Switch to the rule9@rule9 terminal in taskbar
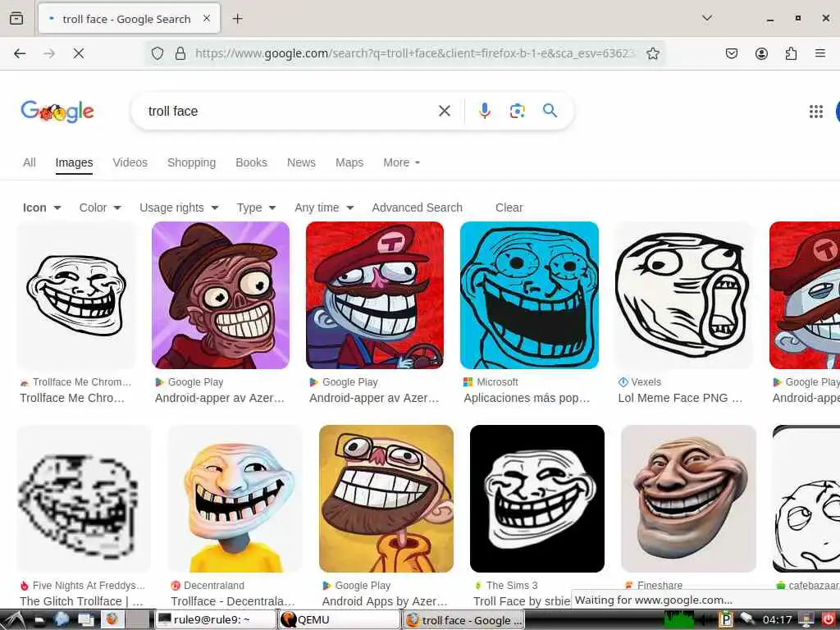 point(216,620)
